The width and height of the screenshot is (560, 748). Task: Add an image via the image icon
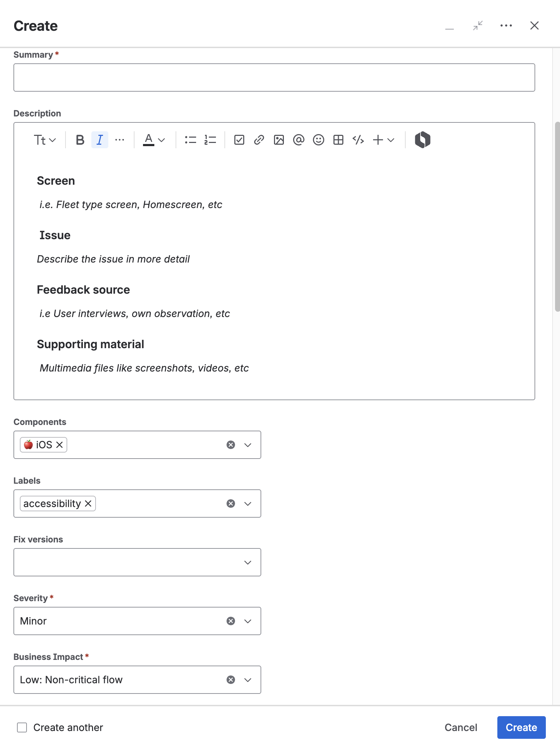pyautogui.click(x=279, y=140)
